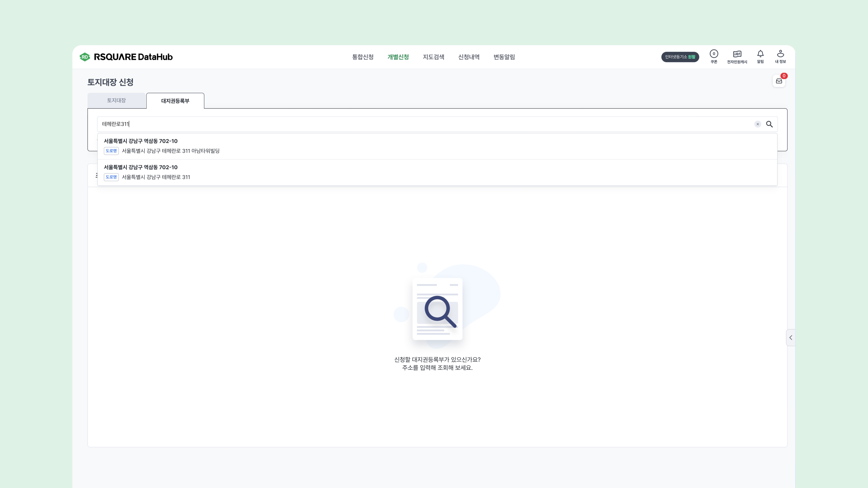Select the 대지권등록부 tab
This screenshot has width=868, height=488.
(x=175, y=101)
